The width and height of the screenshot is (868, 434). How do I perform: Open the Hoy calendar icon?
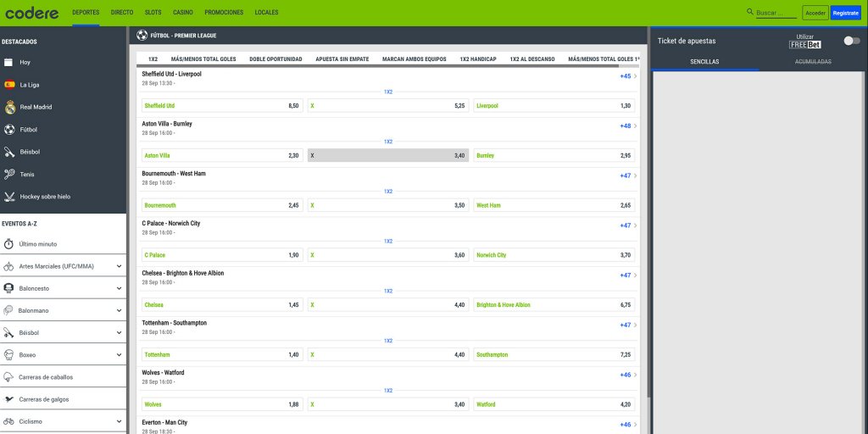[8, 63]
